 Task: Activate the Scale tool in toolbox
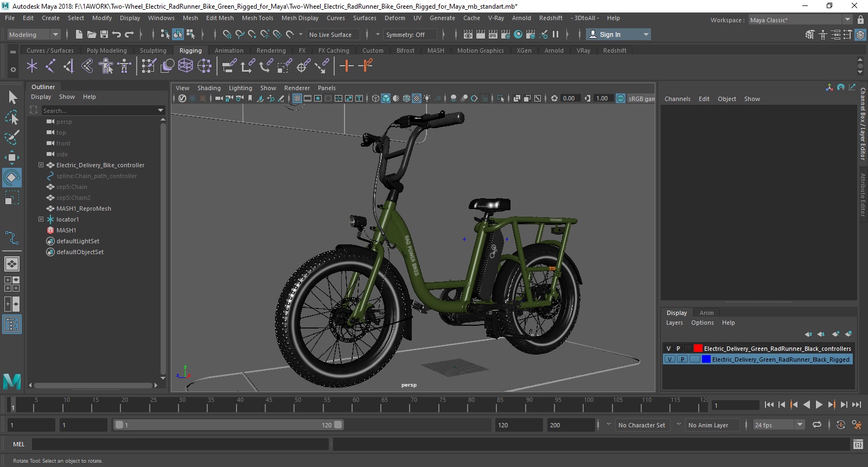[x=12, y=197]
